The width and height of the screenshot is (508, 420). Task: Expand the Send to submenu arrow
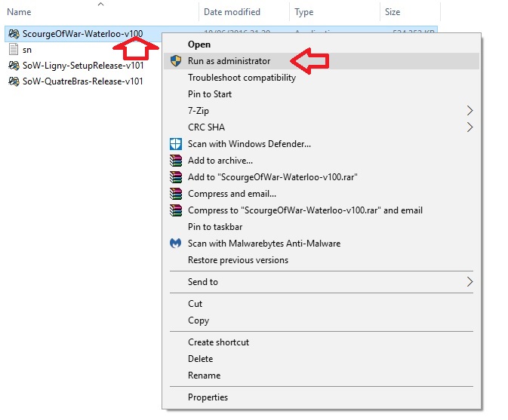(470, 282)
